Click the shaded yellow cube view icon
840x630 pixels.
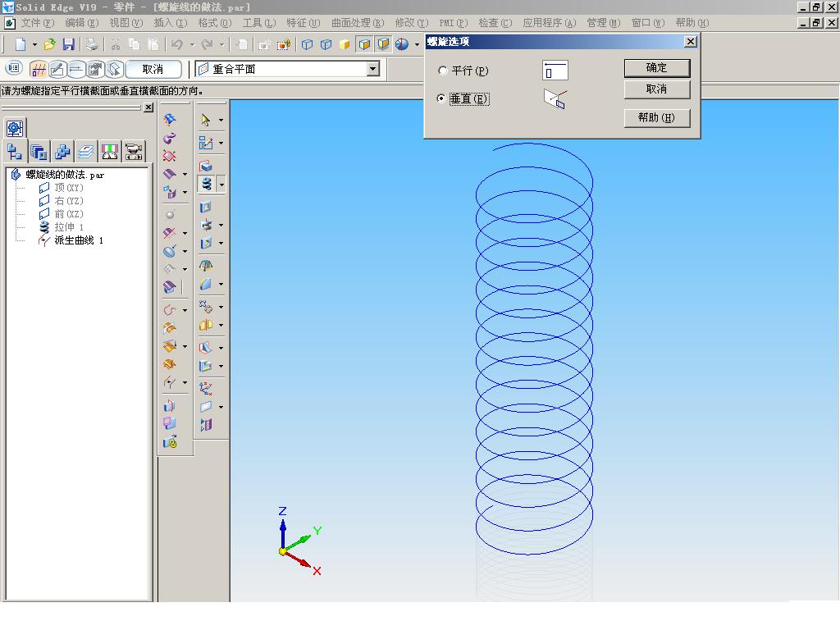point(345,44)
